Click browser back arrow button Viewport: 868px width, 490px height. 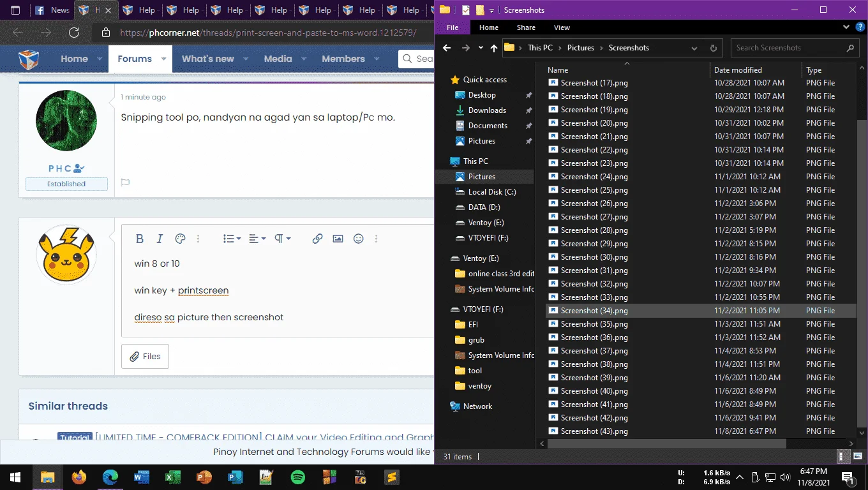point(18,33)
